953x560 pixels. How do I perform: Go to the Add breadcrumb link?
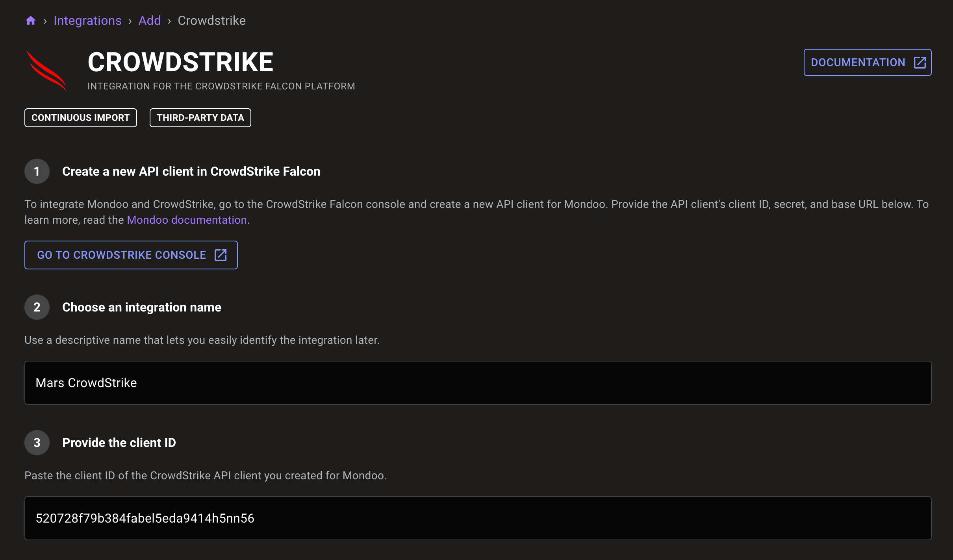(x=150, y=20)
